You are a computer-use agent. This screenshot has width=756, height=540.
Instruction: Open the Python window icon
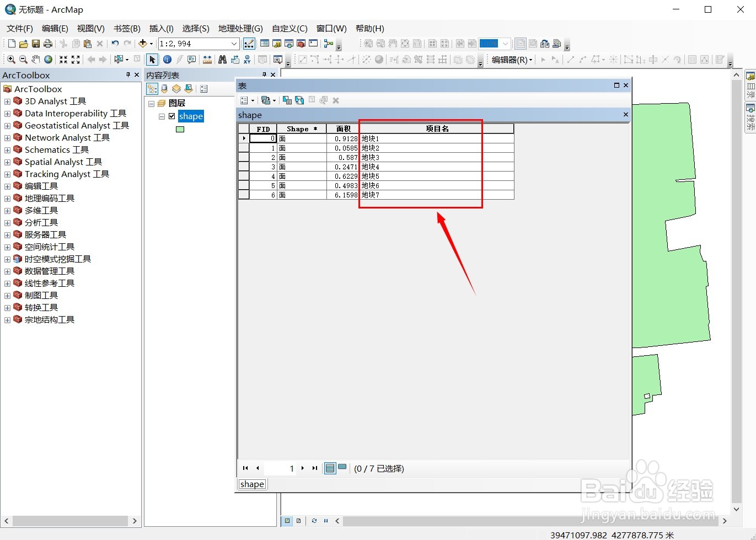coord(313,44)
